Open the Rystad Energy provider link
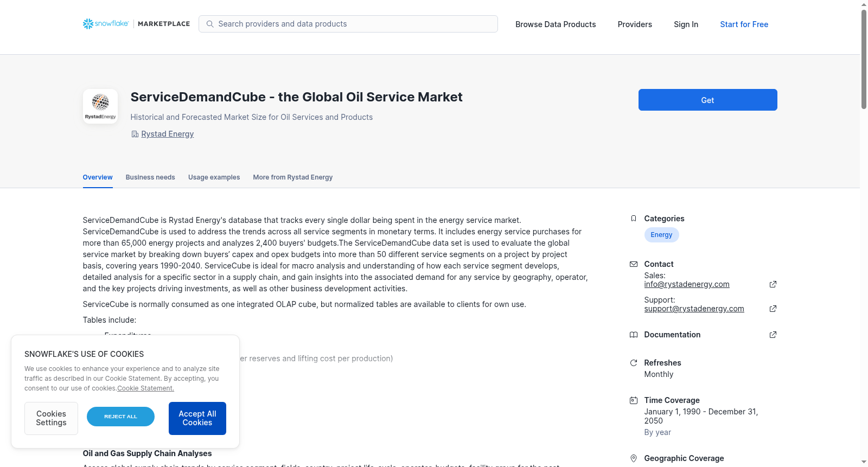 pyautogui.click(x=167, y=134)
